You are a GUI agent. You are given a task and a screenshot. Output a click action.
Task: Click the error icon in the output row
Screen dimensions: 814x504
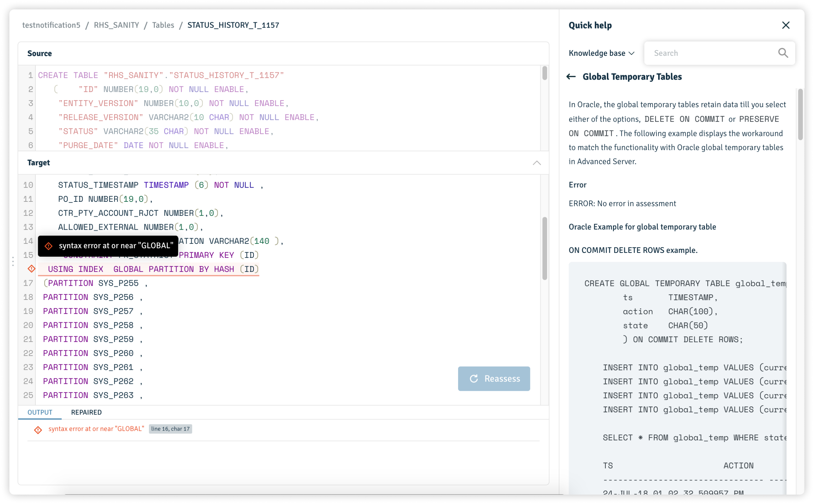click(38, 430)
